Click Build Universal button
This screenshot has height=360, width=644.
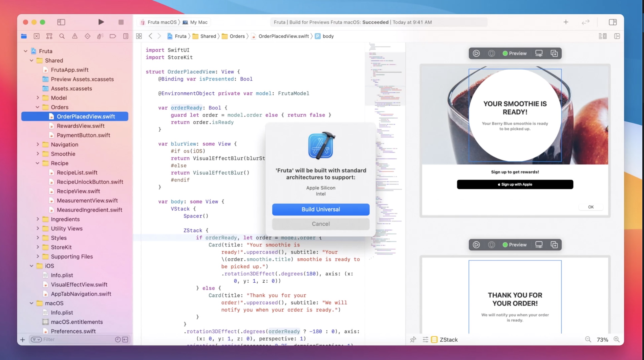(321, 209)
